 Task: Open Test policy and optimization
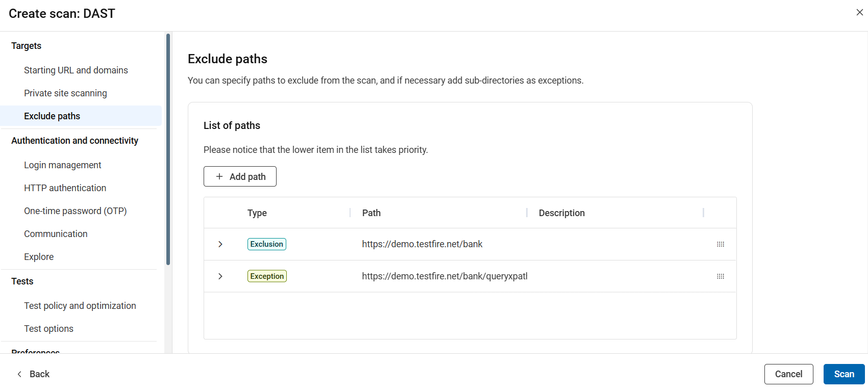[80, 305]
